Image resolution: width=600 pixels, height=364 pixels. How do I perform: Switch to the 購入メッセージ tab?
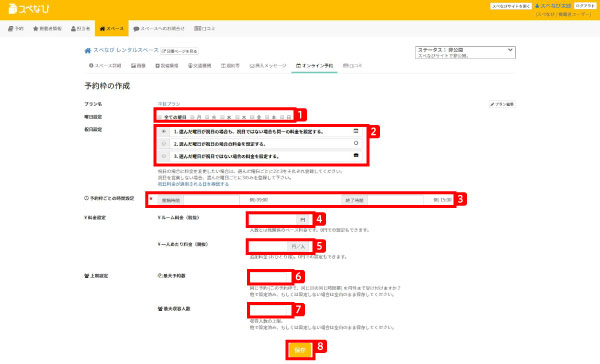268,66
